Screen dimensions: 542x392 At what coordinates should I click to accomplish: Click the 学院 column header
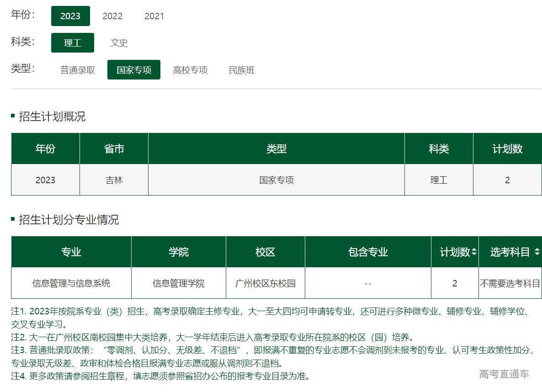click(x=178, y=252)
